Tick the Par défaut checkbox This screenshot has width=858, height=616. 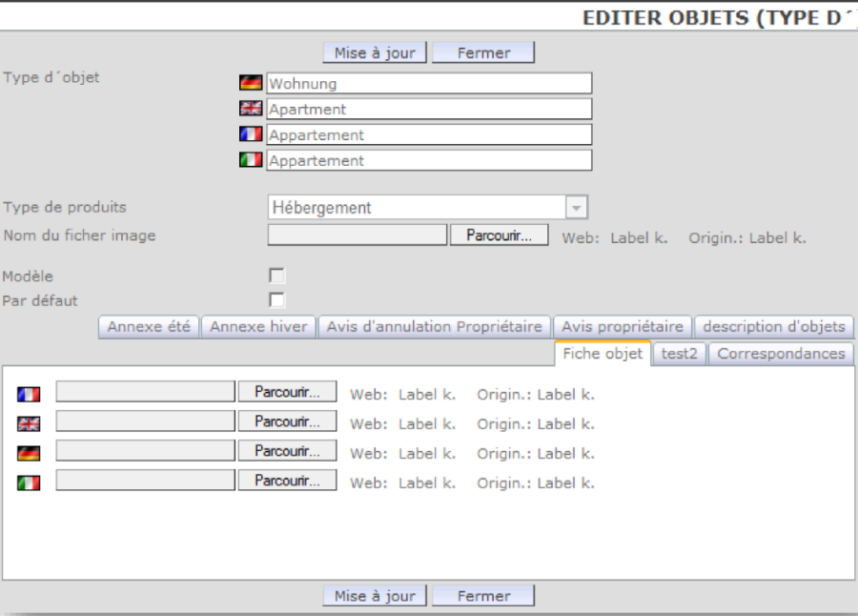click(276, 300)
